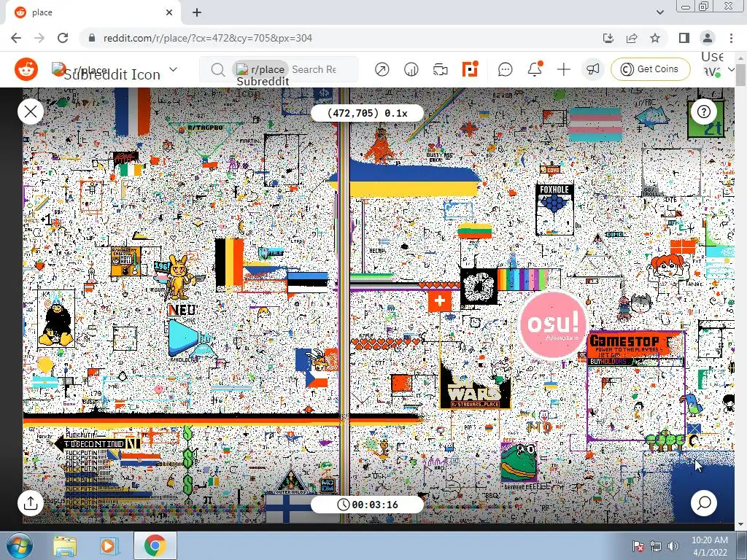The image size is (747, 560).
Task: Click the transgender pride flag on canvas
Action: click(595, 124)
